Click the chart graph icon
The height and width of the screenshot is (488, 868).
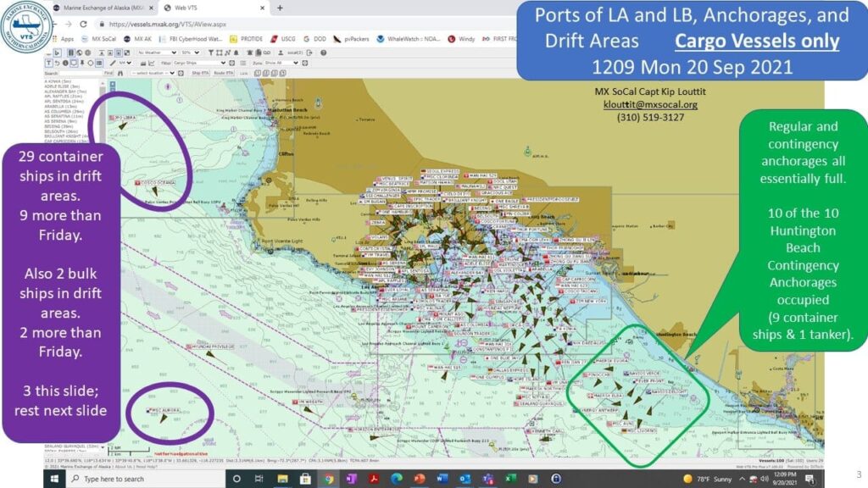click(x=151, y=63)
